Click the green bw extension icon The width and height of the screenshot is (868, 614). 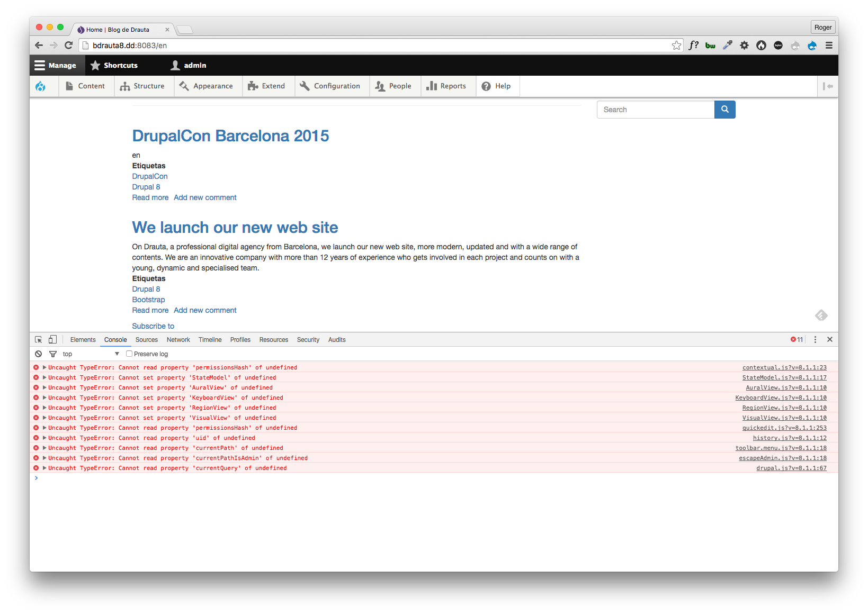point(710,46)
